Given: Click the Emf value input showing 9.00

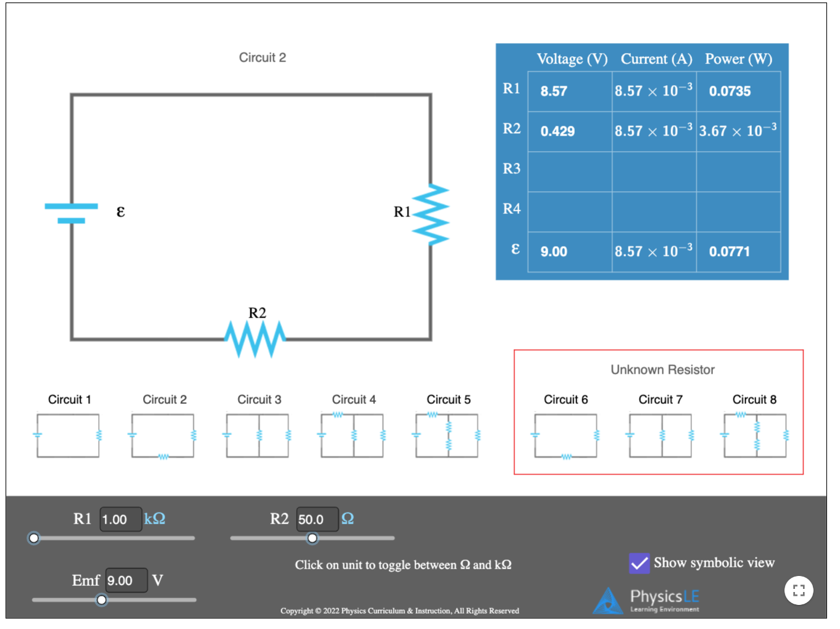Looking at the screenshot, I should (x=126, y=580).
